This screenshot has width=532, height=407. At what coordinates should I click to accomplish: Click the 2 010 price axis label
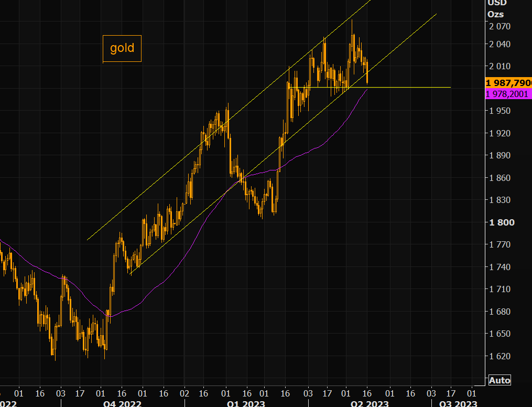tap(500, 66)
